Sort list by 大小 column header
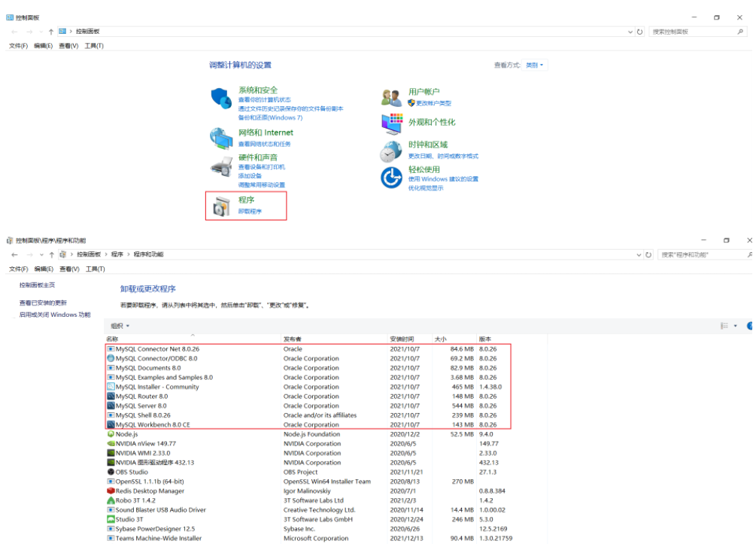The height and width of the screenshot is (550, 756). 454,339
